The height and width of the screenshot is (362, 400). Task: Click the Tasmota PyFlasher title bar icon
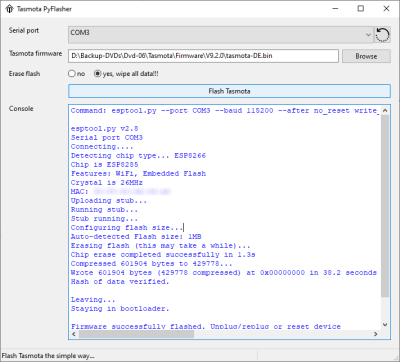click(9, 9)
